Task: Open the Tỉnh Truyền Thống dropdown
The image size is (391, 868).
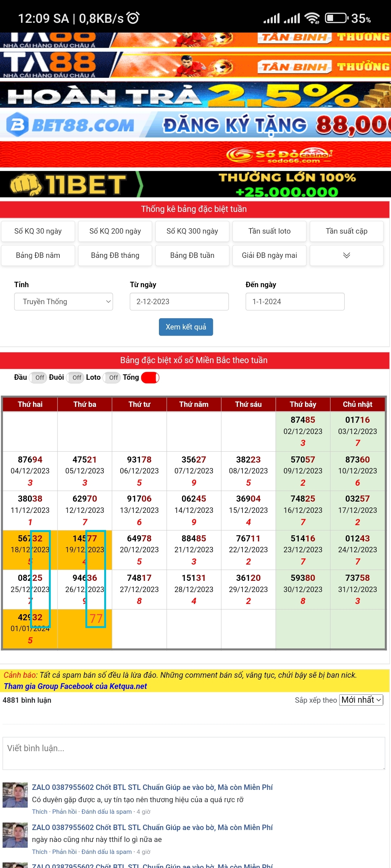Action: click(x=63, y=302)
